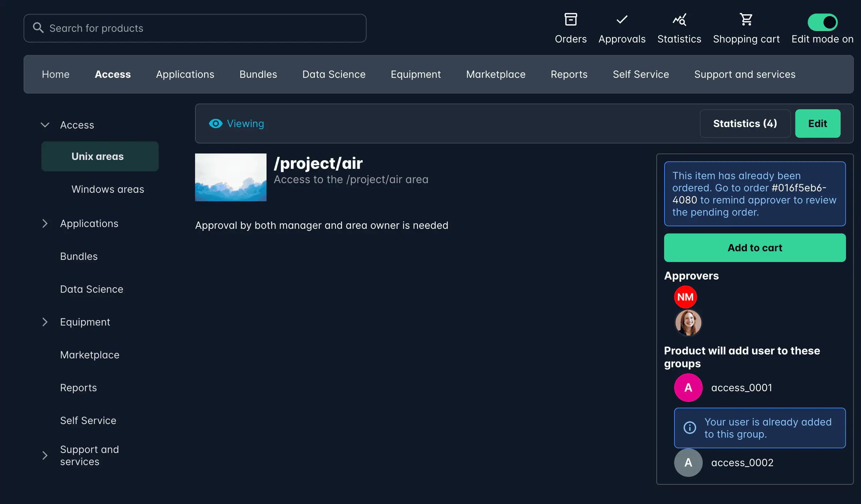Click the search magnifier icon

coord(39,28)
